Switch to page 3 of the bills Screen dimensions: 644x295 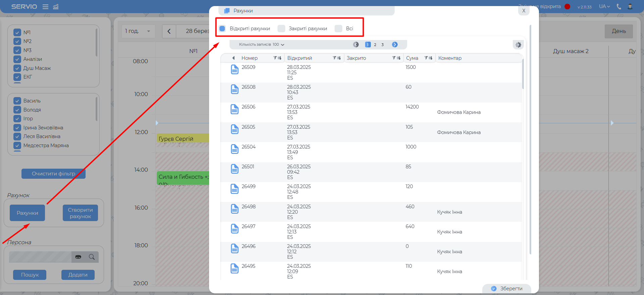[382, 45]
